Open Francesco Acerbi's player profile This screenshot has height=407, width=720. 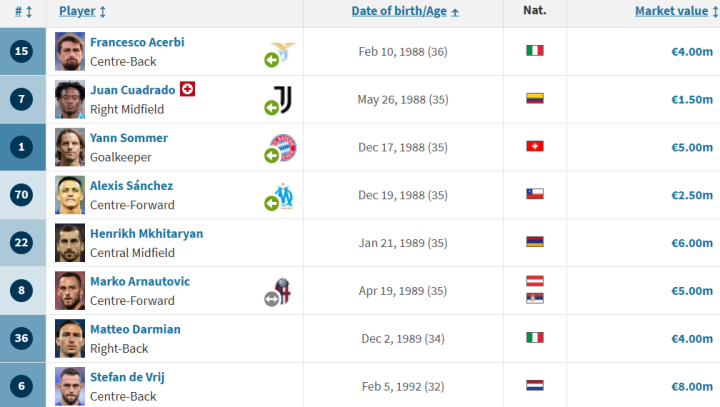[x=137, y=42]
